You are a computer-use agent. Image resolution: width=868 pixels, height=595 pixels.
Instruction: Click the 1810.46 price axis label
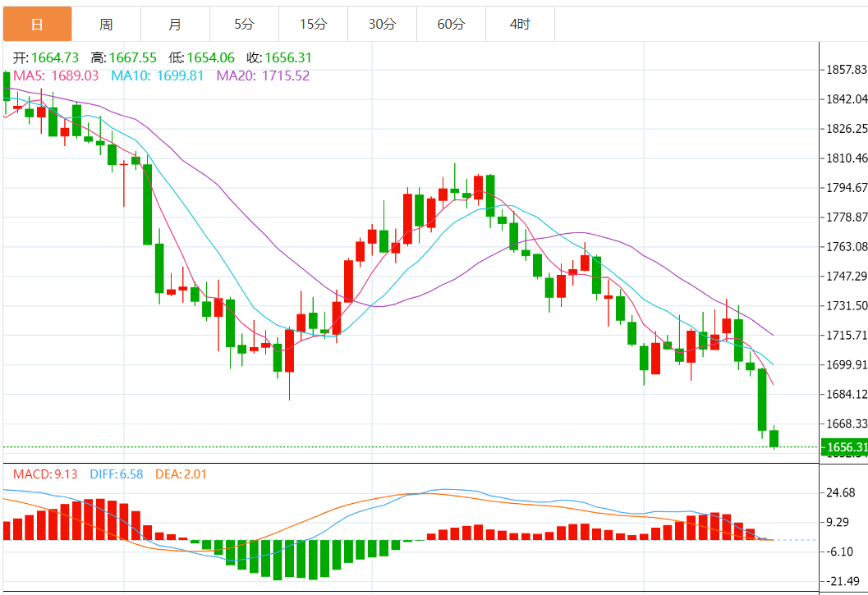[847, 158]
